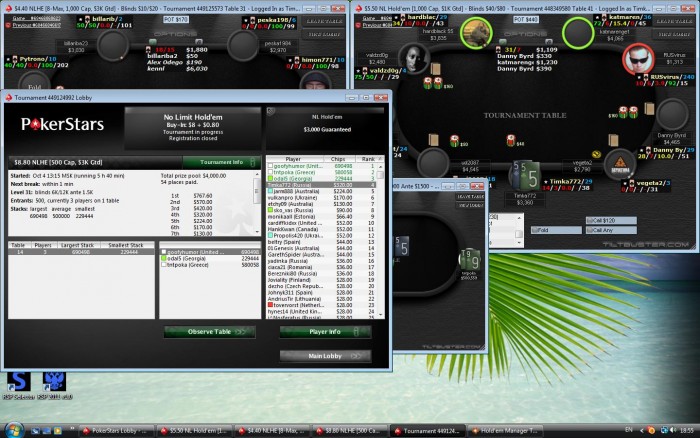Tick the Call Any pre-action checkbox
Viewport: 700px width, 438px height.
point(590,230)
